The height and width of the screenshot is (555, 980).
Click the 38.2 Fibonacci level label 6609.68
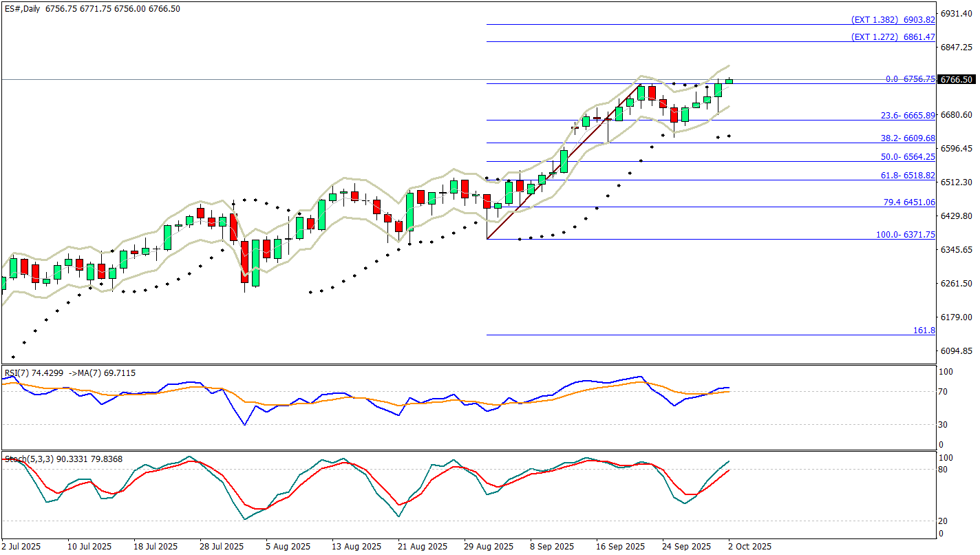tap(908, 138)
